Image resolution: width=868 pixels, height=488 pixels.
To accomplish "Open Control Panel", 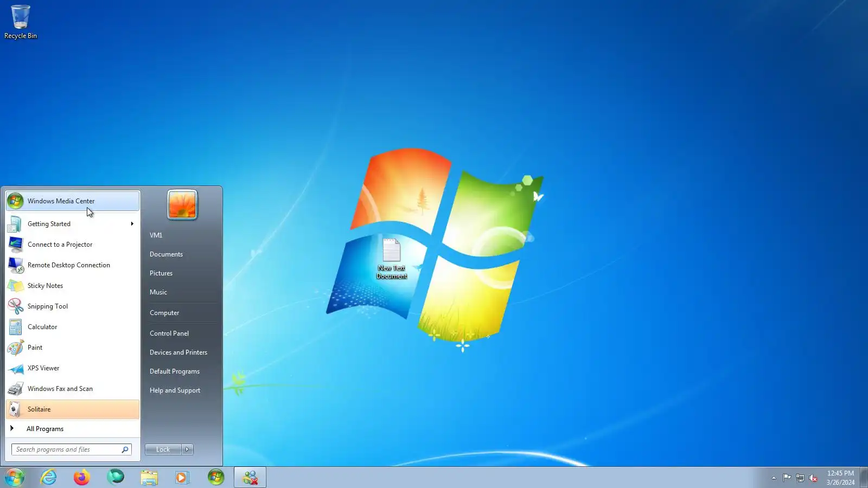I will coord(181,333).
